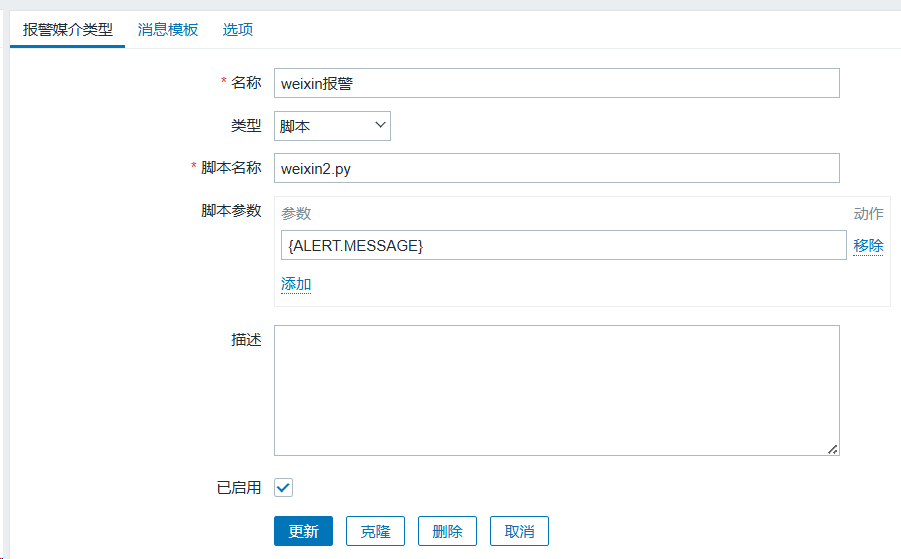Viewport: 901px width, 559px height.
Task: Add a script parameter with 添加
Action: pyautogui.click(x=296, y=284)
